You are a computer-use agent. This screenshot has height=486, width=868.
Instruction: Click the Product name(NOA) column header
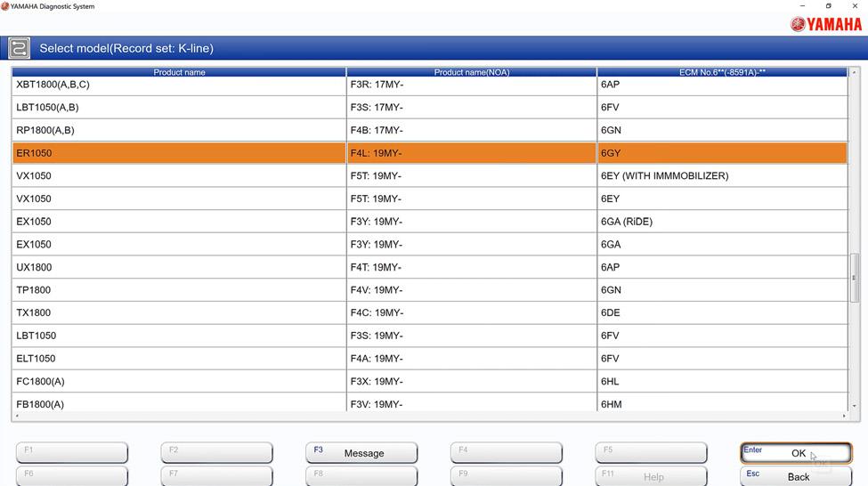coord(472,72)
